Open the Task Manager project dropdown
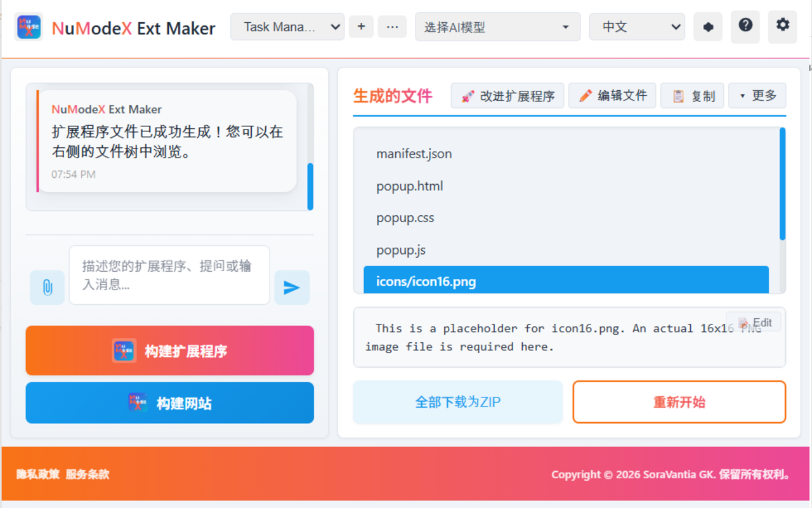 (287, 27)
